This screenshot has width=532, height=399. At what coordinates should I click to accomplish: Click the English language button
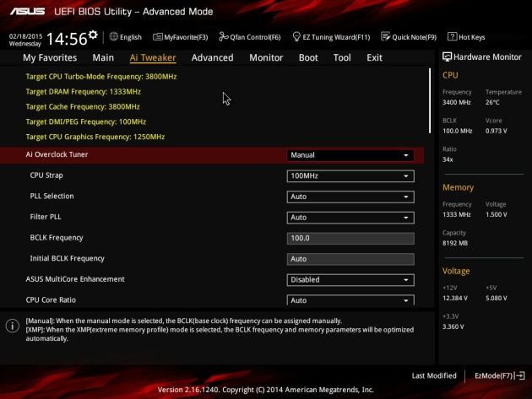[x=131, y=37]
